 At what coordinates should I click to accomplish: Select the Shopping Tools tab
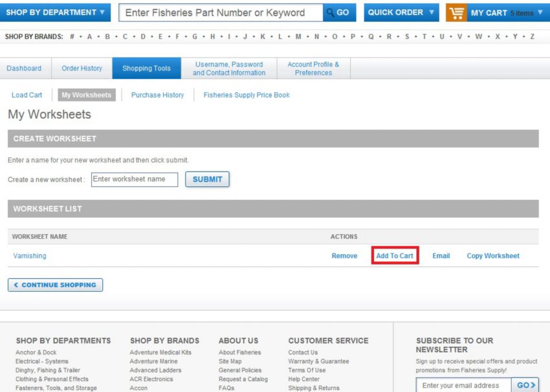147,69
